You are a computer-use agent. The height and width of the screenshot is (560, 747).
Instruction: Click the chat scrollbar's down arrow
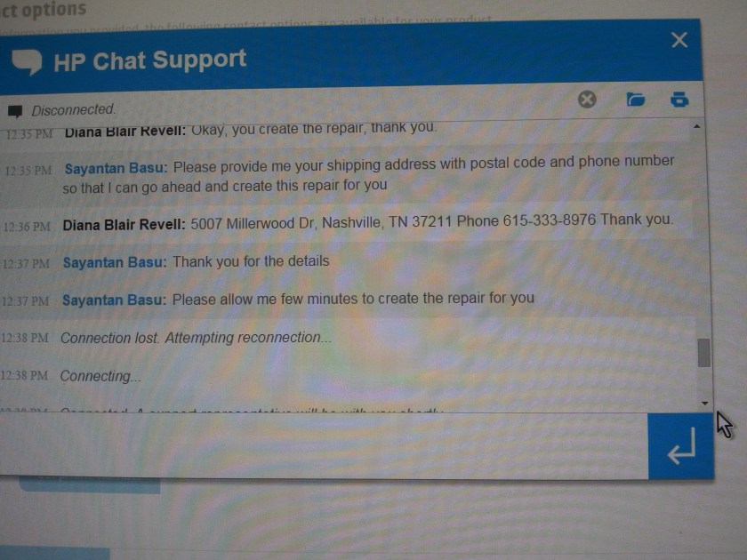coord(705,404)
